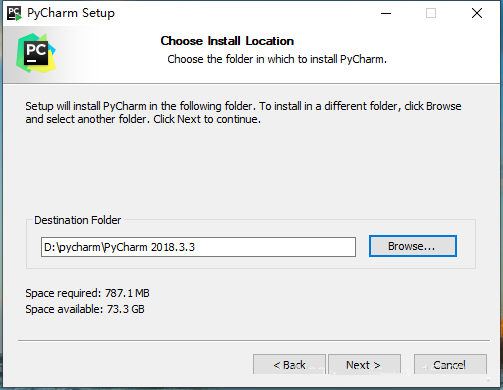Continue installation with Next >

click(364, 364)
